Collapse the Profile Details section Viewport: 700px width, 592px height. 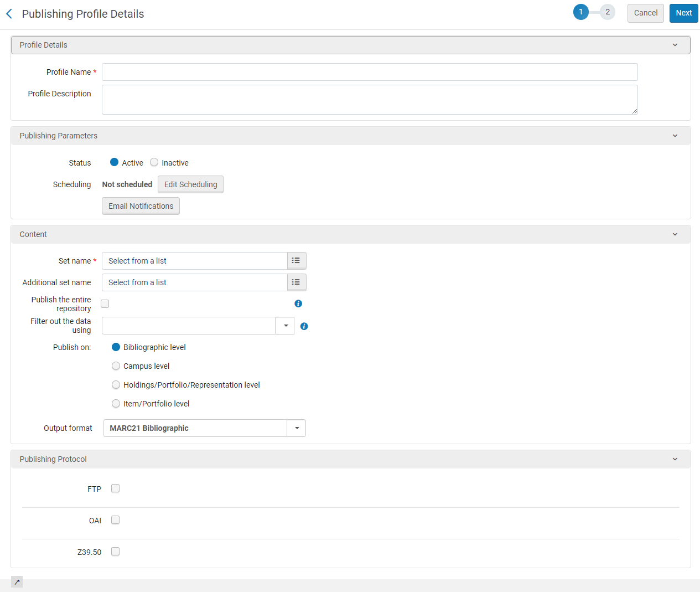click(675, 45)
